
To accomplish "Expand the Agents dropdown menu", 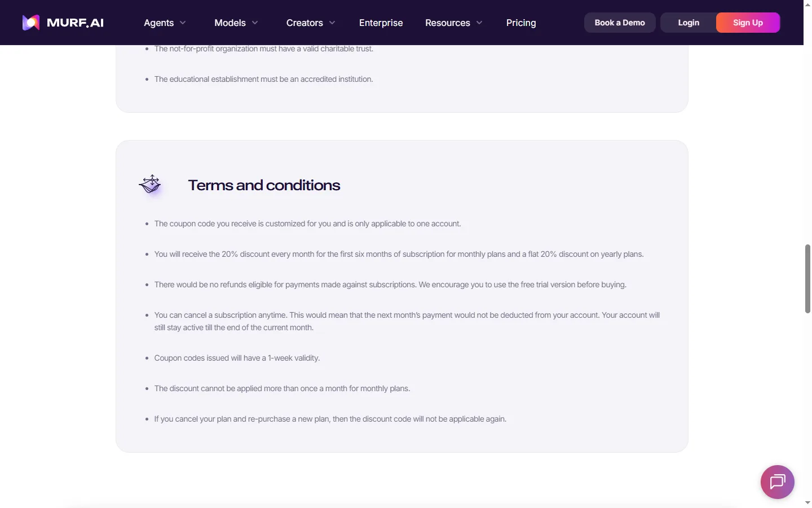I will pyautogui.click(x=165, y=23).
